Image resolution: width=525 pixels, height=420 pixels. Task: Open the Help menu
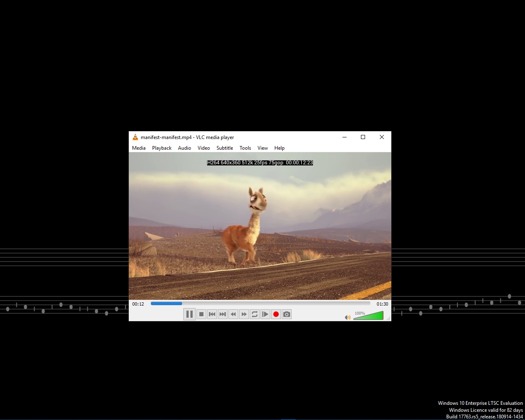click(279, 148)
